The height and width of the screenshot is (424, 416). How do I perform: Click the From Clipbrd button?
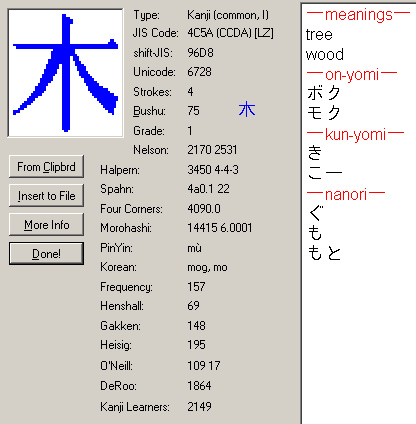click(x=46, y=166)
